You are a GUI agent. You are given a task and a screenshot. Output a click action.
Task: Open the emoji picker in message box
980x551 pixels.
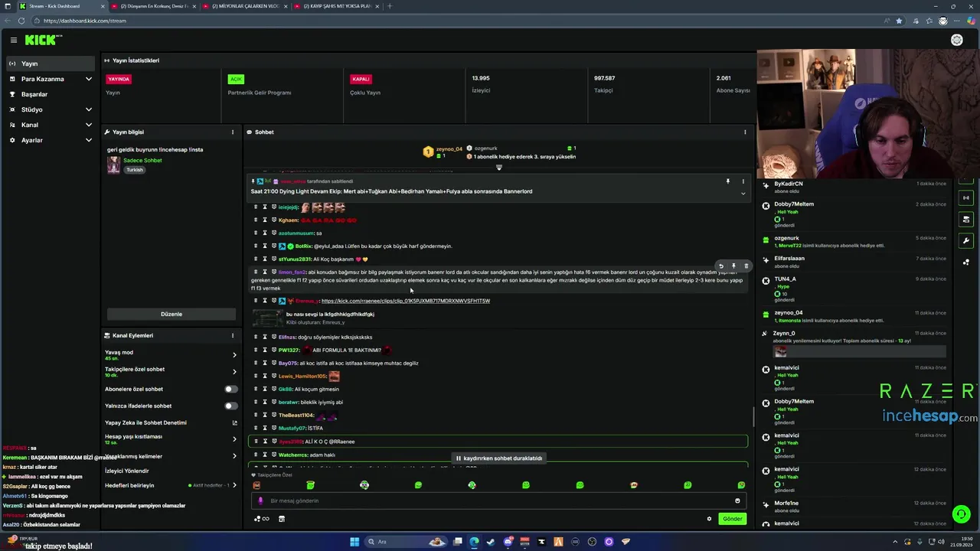pyautogui.click(x=737, y=500)
